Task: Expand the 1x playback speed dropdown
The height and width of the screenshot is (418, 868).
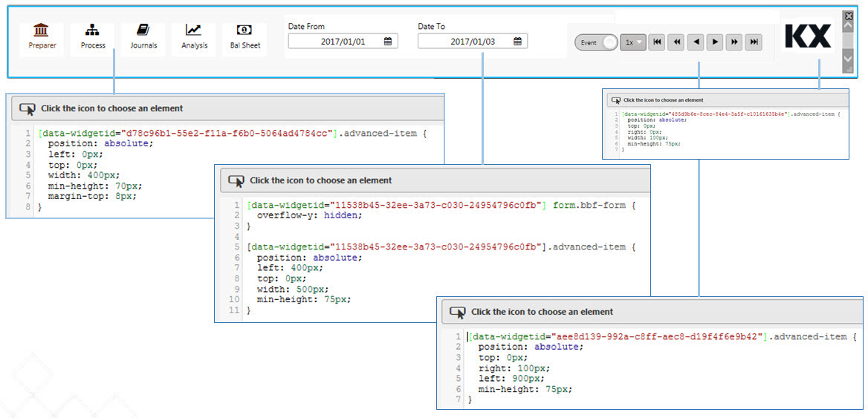Action: pyautogui.click(x=632, y=43)
